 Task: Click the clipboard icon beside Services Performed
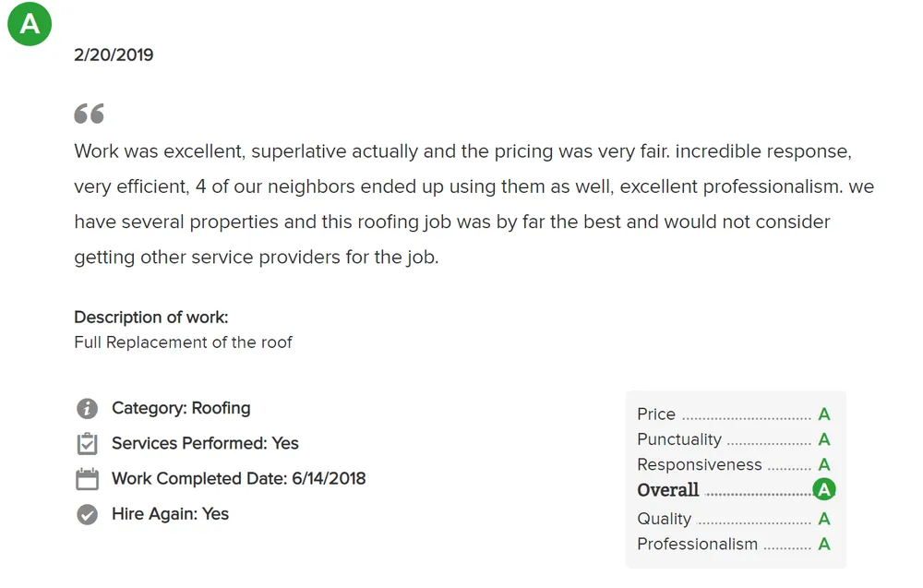pos(87,444)
